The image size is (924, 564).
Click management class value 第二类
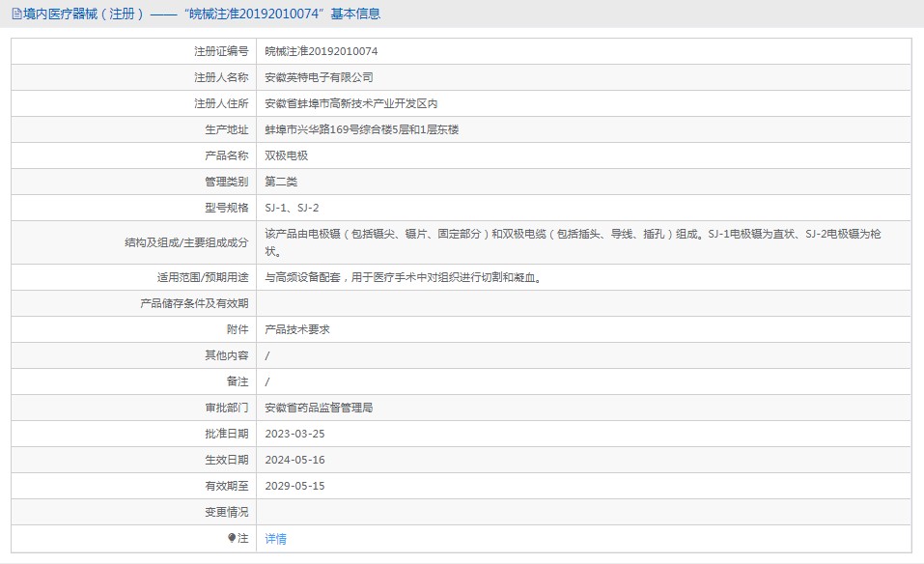(x=281, y=182)
